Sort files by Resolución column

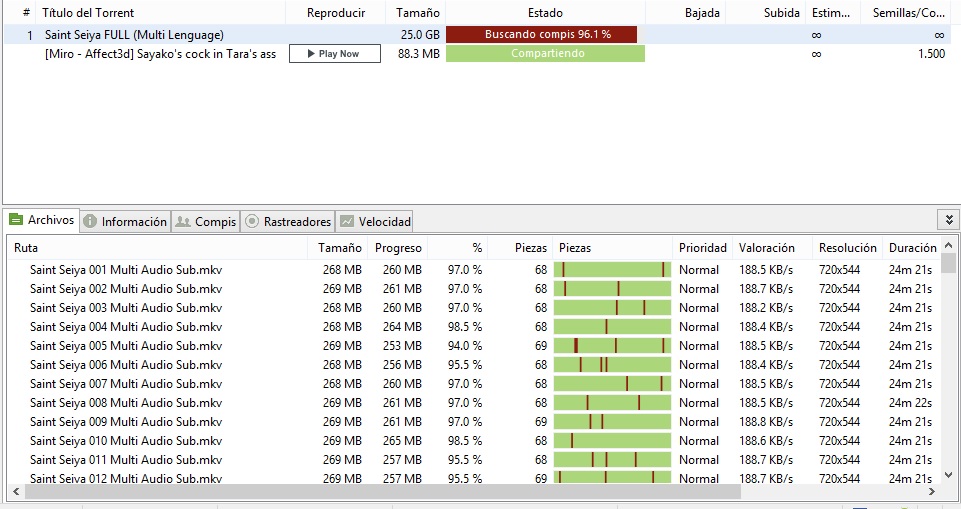848,248
